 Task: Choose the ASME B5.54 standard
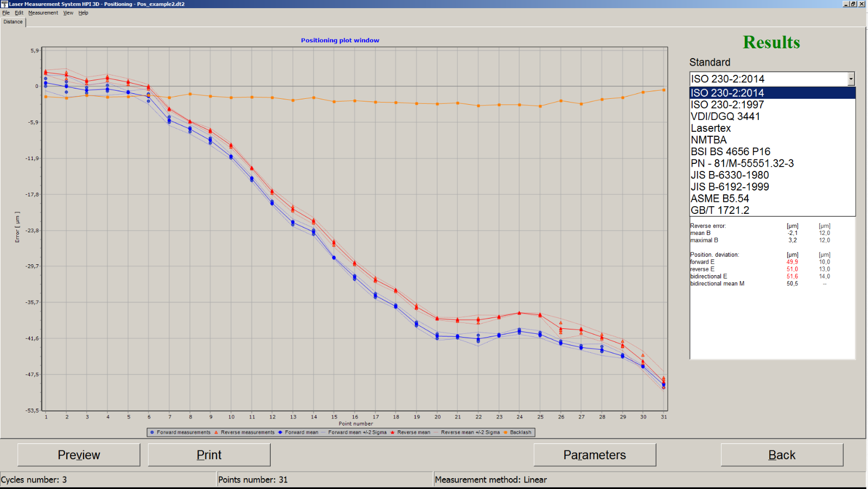coord(773,199)
